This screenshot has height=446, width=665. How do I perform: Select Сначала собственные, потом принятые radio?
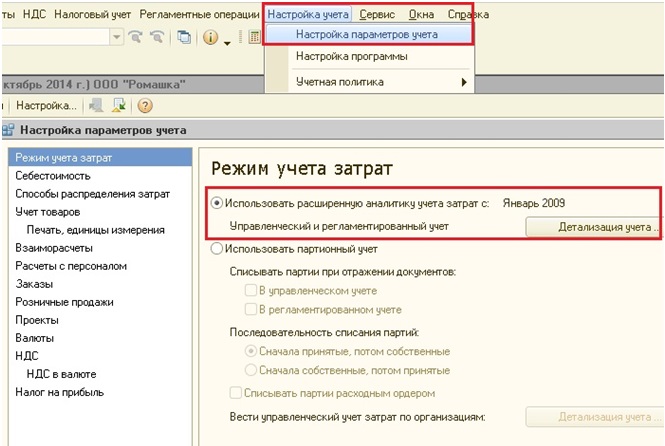(x=251, y=370)
